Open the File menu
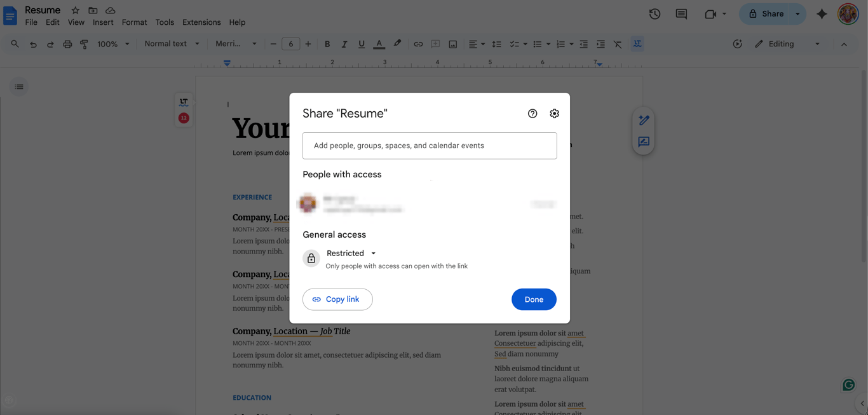The width and height of the screenshot is (868, 415). coord(31,22)
